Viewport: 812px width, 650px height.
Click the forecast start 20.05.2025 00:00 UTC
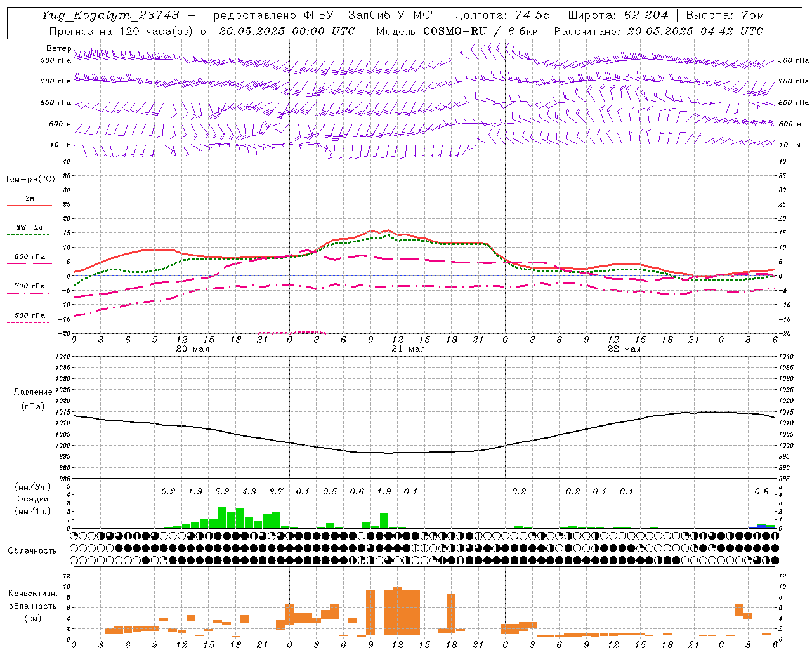point(287,31)
